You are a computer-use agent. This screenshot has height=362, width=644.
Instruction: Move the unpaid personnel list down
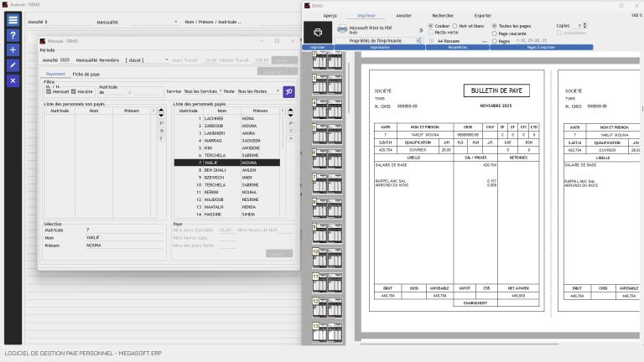(161, 116)
